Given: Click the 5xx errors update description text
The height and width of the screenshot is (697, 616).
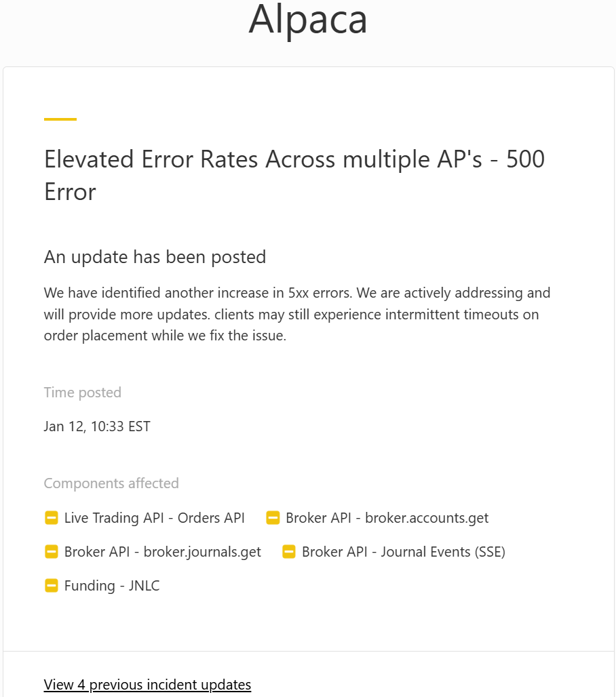Looking at the screenshot, I should pyautogui.click(x=296, y=315).
